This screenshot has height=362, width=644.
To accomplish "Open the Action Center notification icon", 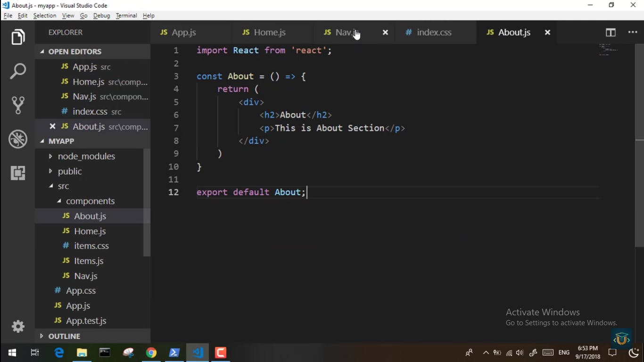I will tap(612, 353).
